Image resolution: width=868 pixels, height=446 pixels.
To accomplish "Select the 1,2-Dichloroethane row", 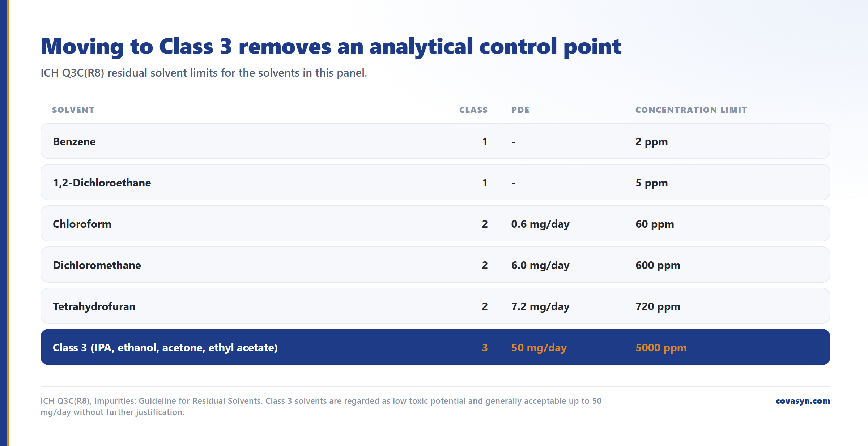I will tap(435, 182).
